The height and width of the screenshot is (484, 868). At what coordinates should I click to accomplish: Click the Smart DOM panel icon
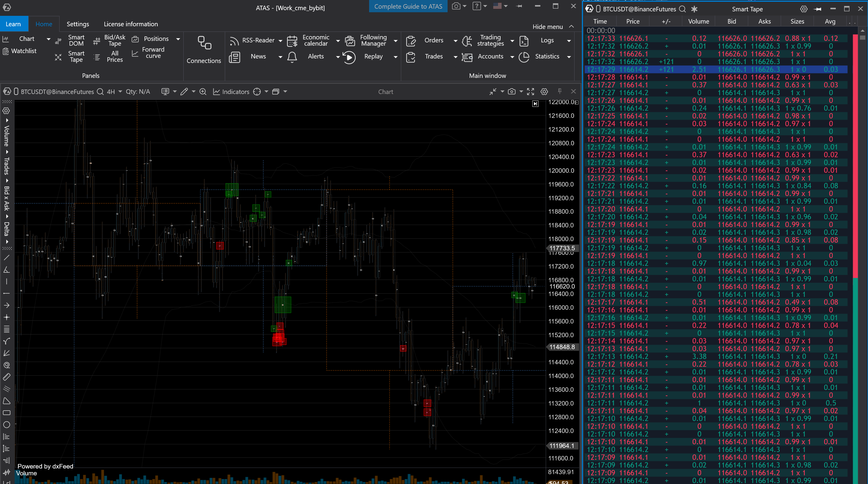point(58,41)
